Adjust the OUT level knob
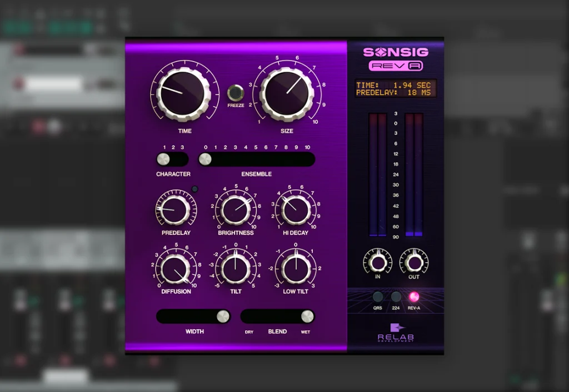Viewport: 569px width, 392px height. (413, 262)
